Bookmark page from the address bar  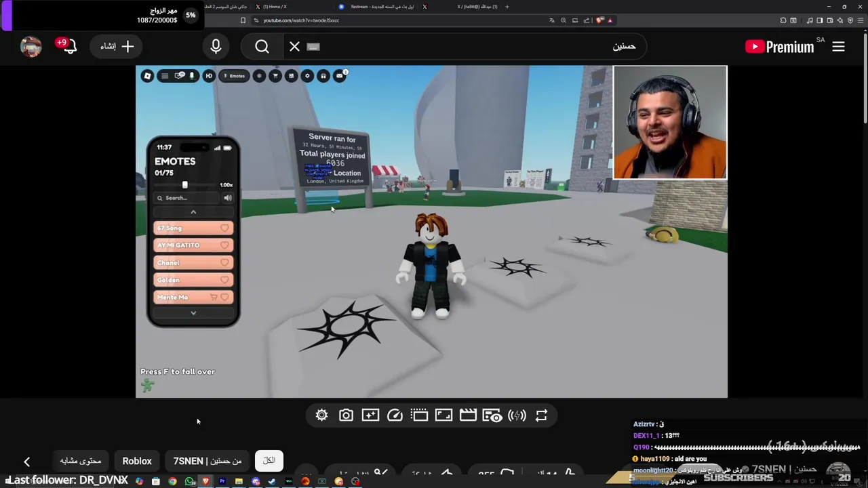[x=243, y=20]
